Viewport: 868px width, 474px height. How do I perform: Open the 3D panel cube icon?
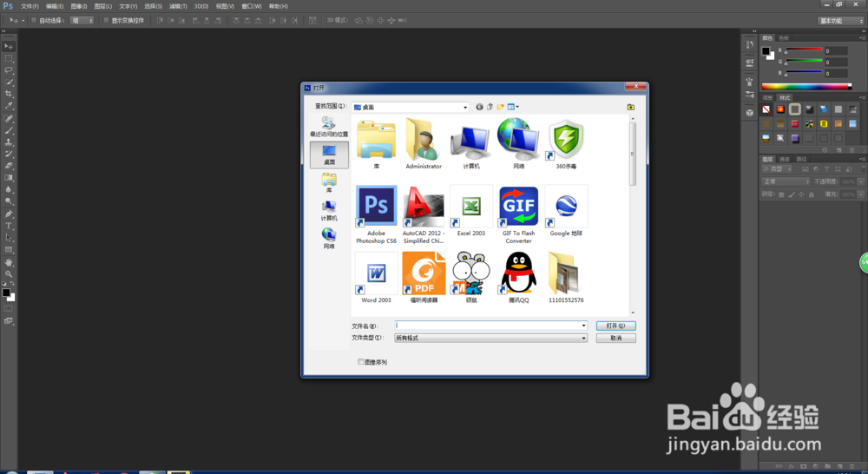coord(750,112)
